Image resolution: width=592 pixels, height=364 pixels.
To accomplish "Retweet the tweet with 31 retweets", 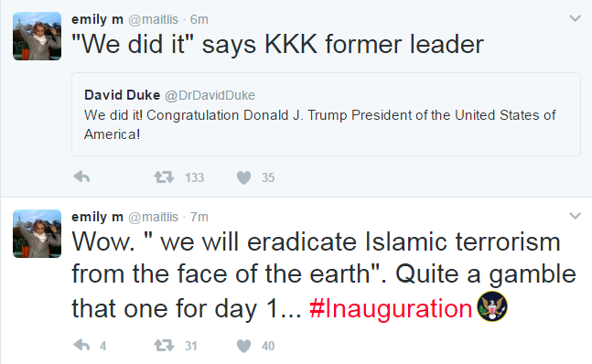I will coord(164,345).
